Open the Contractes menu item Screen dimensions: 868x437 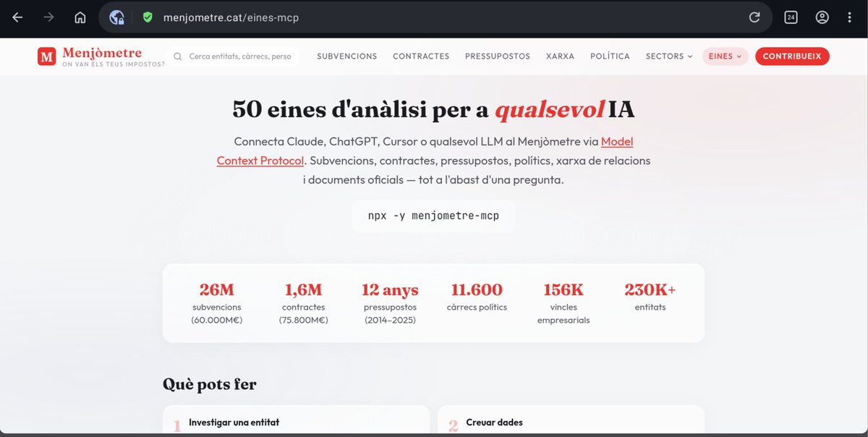[x=421, y=56]
